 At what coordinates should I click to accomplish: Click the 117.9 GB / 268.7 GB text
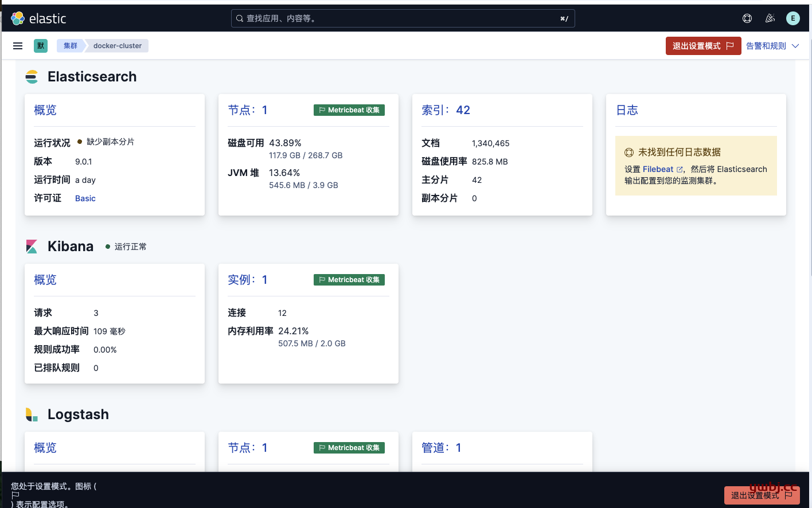(306, 155)
